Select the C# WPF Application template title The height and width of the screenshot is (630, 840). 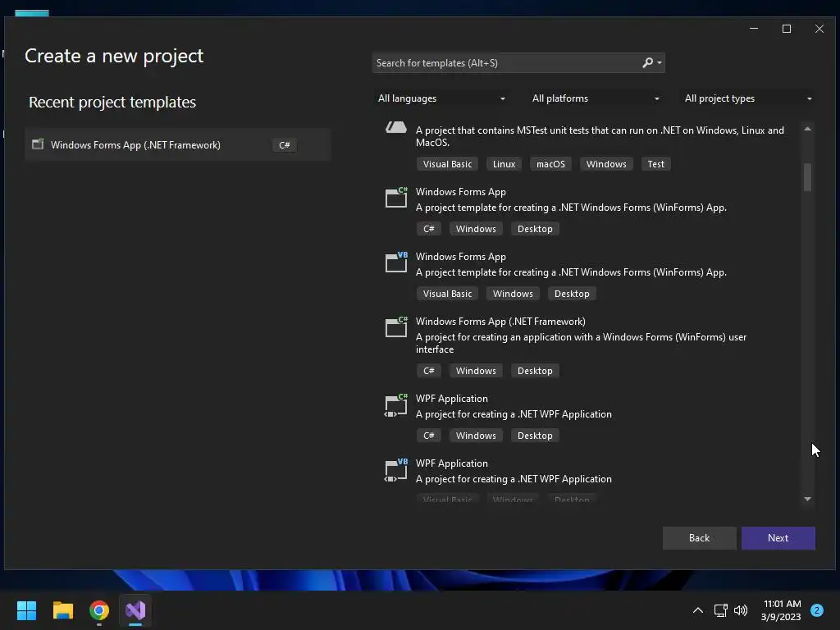pos(452,399)
